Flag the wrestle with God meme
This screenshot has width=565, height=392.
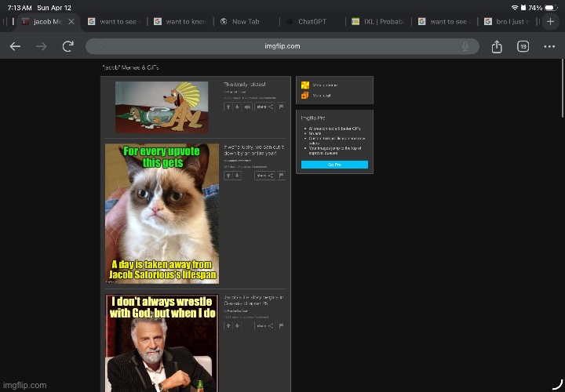click(x=282, y=326)
